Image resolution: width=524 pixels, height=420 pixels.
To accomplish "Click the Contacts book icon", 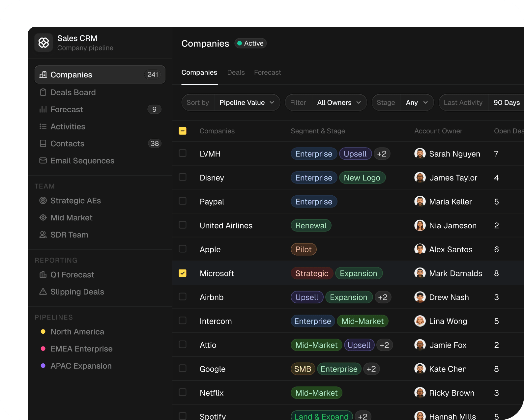I will [x=43, y=144].
